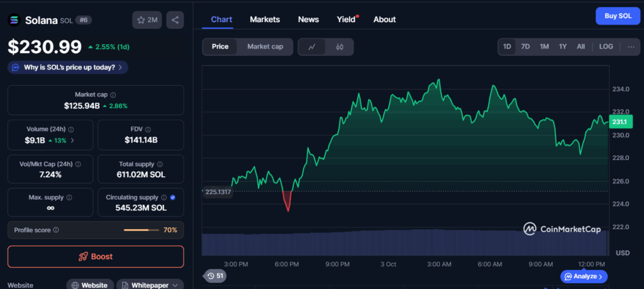Open the chart more options menu
The image size is (644, 289).
[631, 47]
